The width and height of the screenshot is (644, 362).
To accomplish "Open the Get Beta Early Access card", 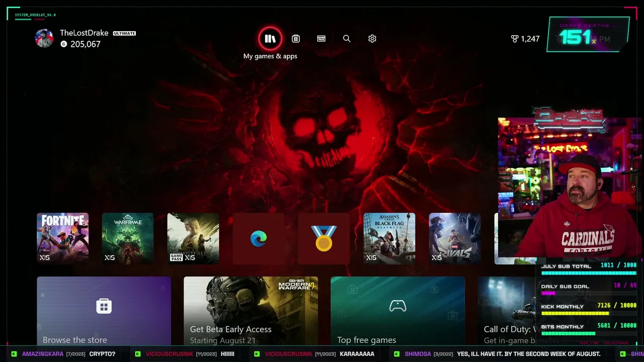I will [251, 311].
